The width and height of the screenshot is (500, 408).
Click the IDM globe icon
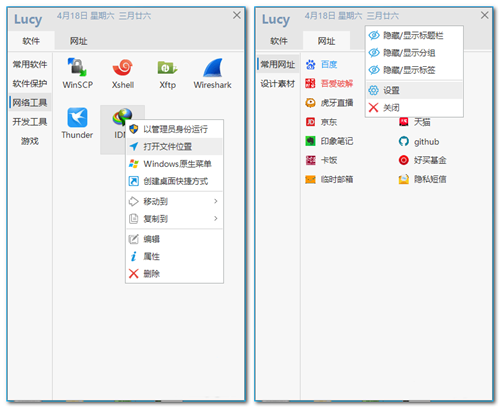click(x=122, y=117)
